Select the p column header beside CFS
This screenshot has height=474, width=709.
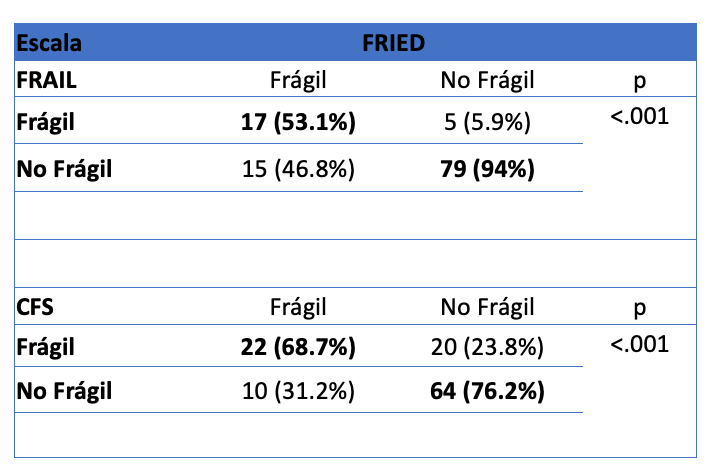pos(639,307)
